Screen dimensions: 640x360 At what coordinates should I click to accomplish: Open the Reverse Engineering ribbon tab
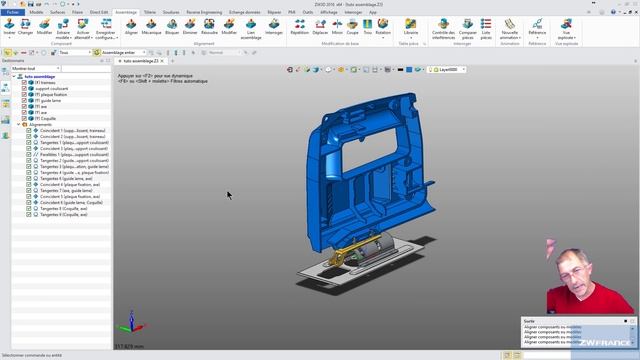click(204, 12)
